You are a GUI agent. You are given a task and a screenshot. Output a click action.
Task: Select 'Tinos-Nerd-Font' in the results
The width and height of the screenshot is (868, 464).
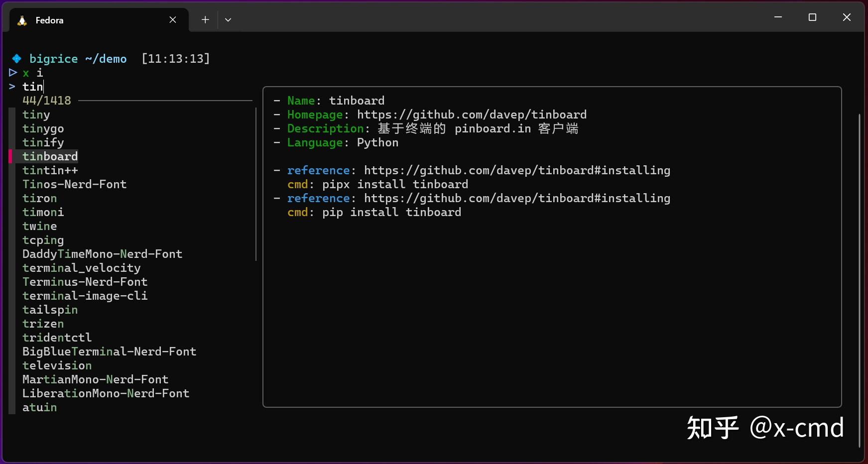point(74,184)
